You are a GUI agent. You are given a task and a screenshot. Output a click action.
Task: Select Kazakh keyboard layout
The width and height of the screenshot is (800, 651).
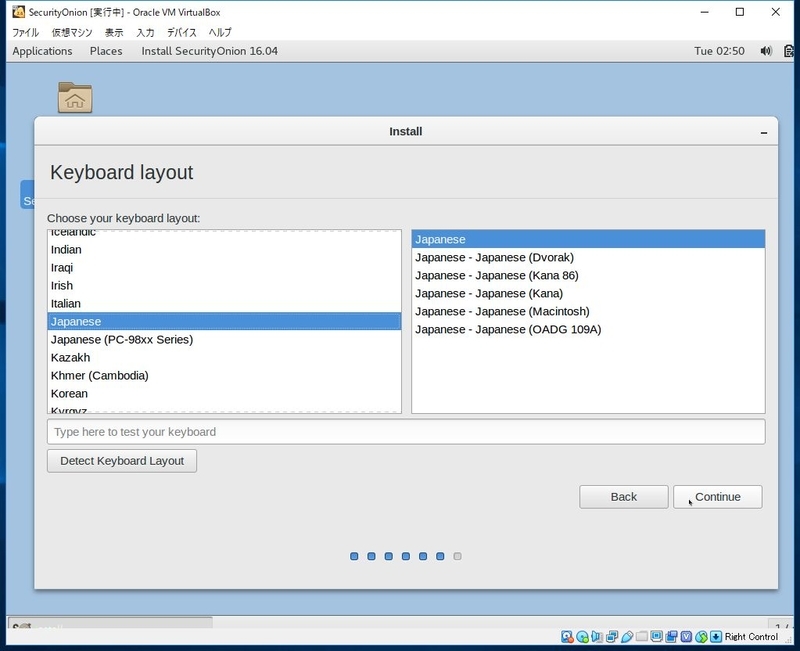224,357
